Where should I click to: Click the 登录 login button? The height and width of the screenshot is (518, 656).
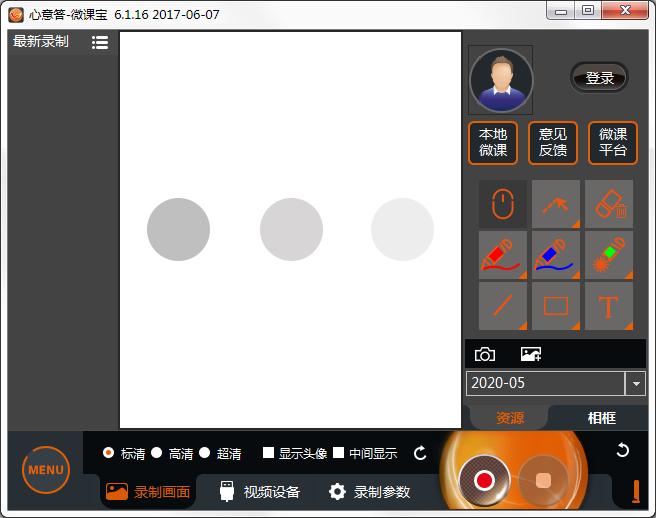(599, 78)
